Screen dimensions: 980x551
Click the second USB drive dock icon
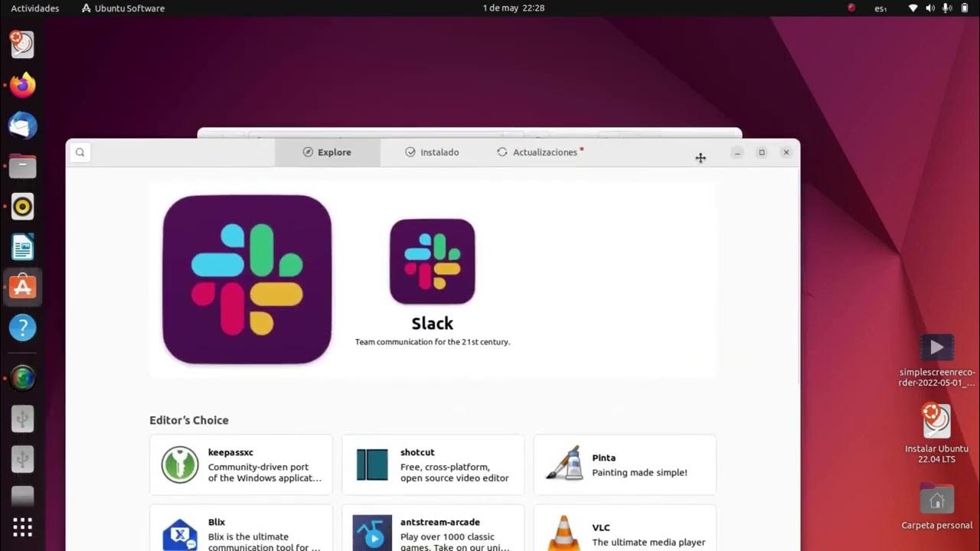(22, 458)
